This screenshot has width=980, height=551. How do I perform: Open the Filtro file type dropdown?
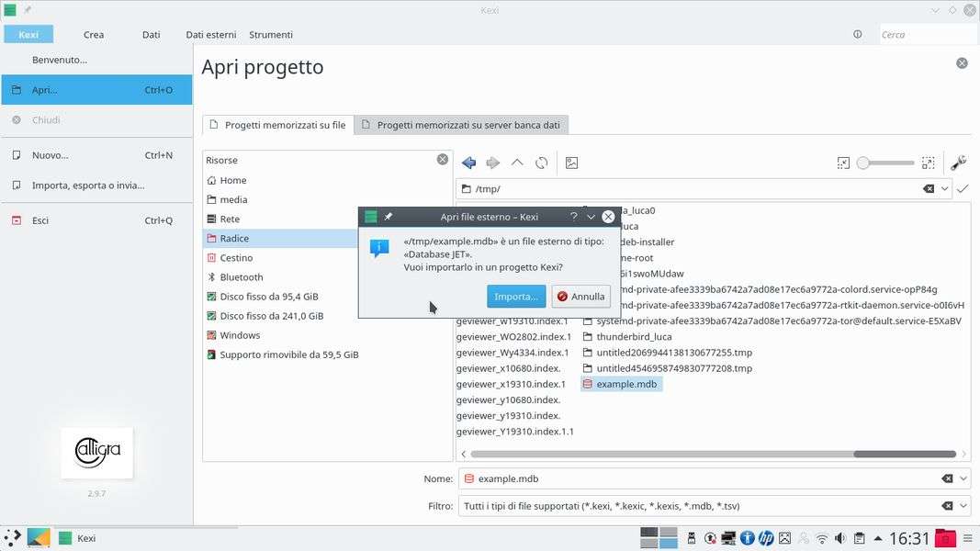pyautogui.click(x=963, y=506)
